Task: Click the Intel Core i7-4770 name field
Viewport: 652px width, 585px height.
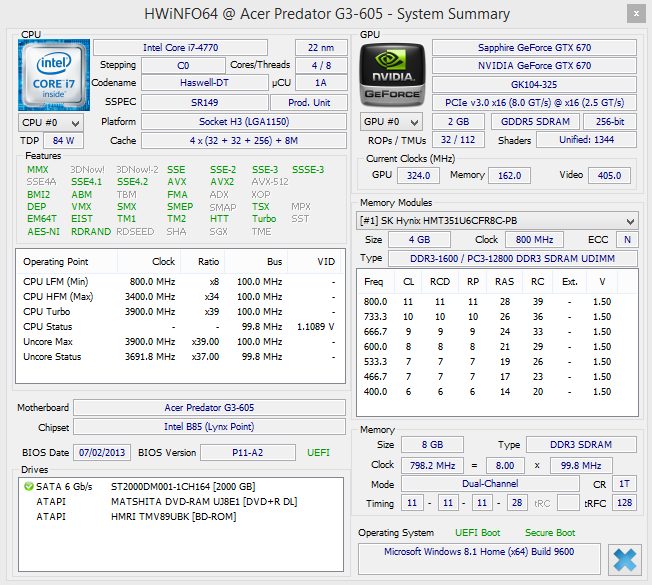Action: (x=180, y=48)
